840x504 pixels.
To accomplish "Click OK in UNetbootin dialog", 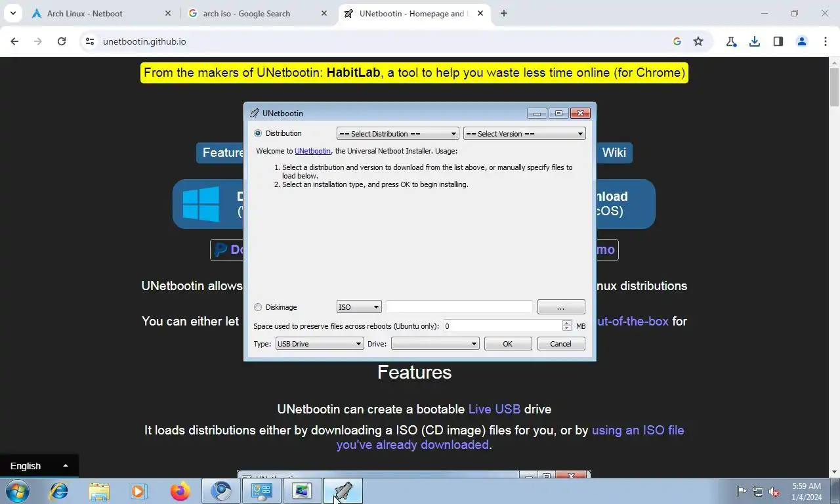I will coord(508,344).
